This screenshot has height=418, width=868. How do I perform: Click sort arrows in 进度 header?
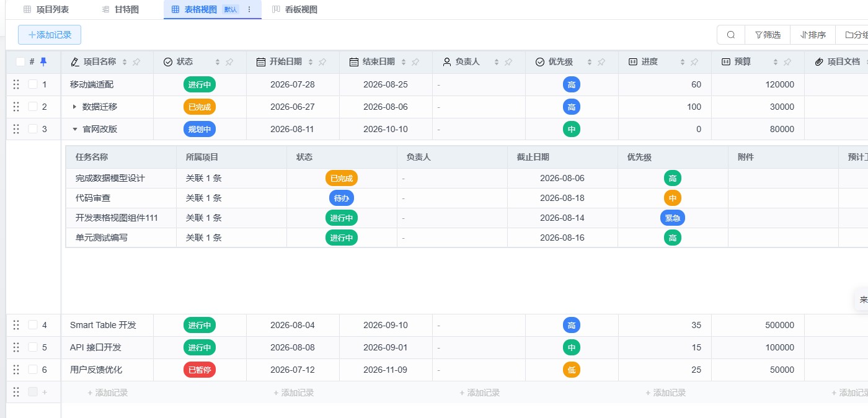coord(683,62)
